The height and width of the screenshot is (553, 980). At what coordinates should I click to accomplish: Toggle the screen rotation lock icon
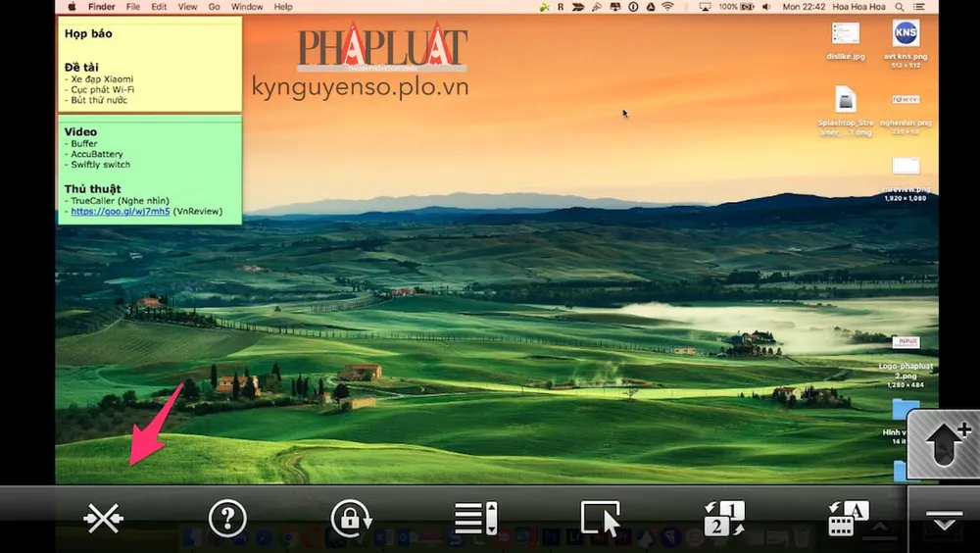[x=351, y=518]
